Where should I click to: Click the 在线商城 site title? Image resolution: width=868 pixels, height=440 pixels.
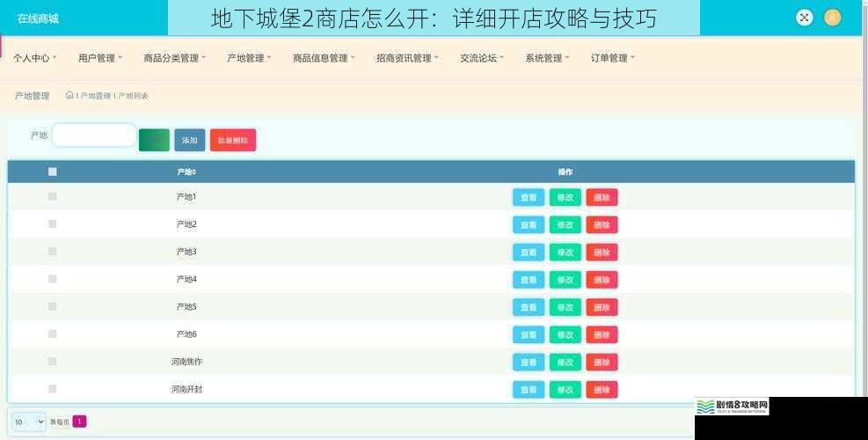click(x=38, y=18)
